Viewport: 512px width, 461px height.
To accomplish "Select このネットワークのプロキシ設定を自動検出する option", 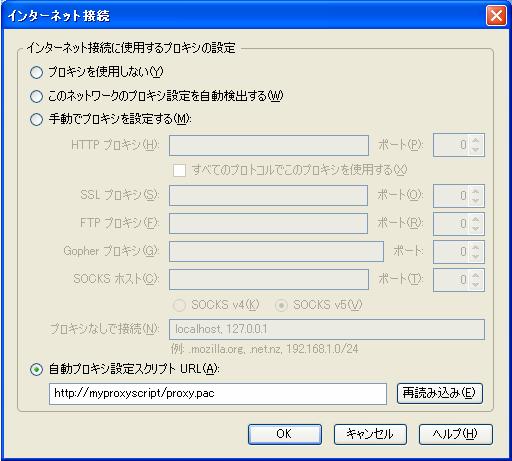I will tap(36, 96).
